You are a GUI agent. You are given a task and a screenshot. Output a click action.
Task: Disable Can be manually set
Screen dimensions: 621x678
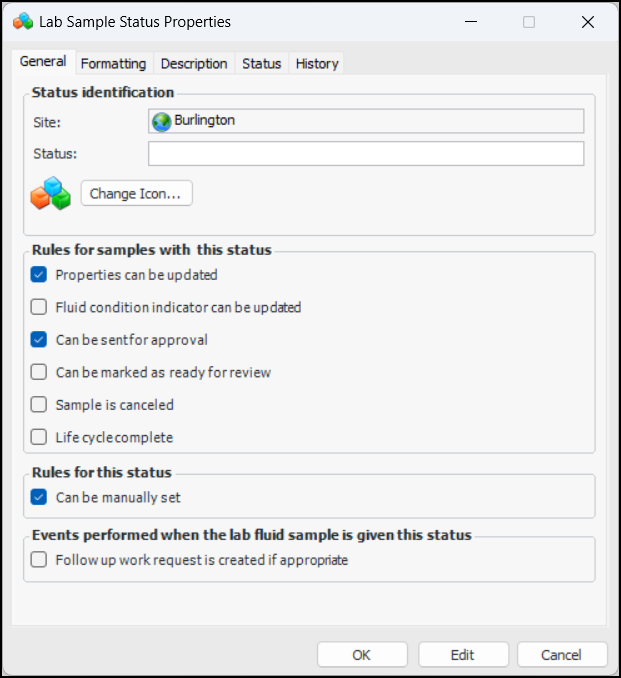point(39,497)
